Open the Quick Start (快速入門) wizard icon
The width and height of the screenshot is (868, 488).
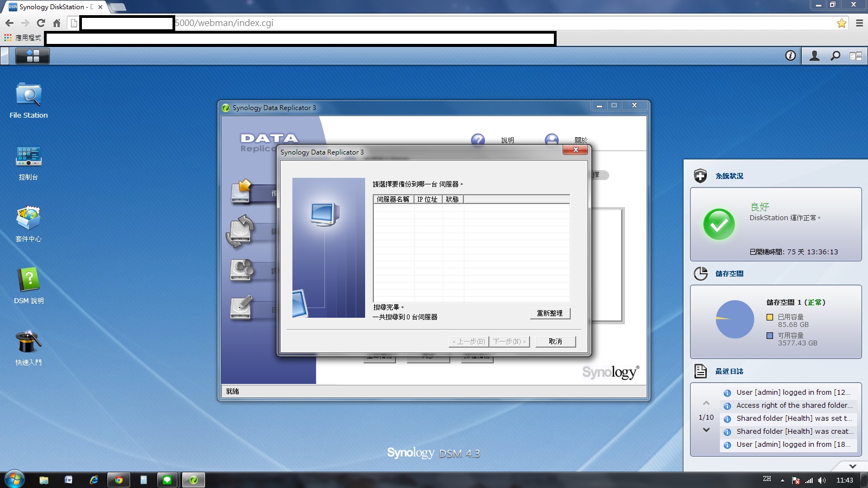coord(29,348)
